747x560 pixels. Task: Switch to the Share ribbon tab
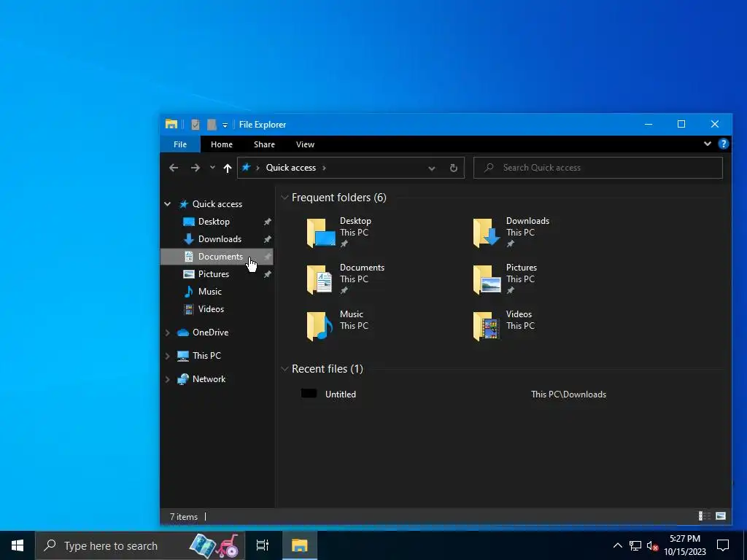[264, 144]
